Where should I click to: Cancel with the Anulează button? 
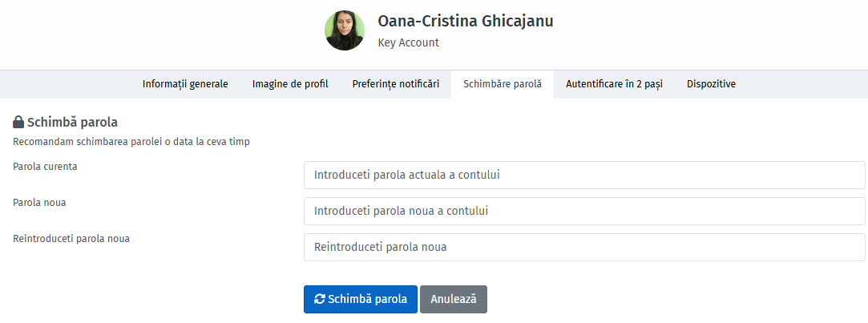(454, 299)
